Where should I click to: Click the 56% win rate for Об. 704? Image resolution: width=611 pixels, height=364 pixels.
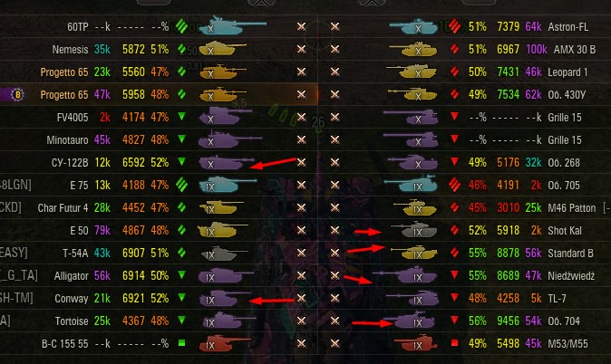point(478,321)
